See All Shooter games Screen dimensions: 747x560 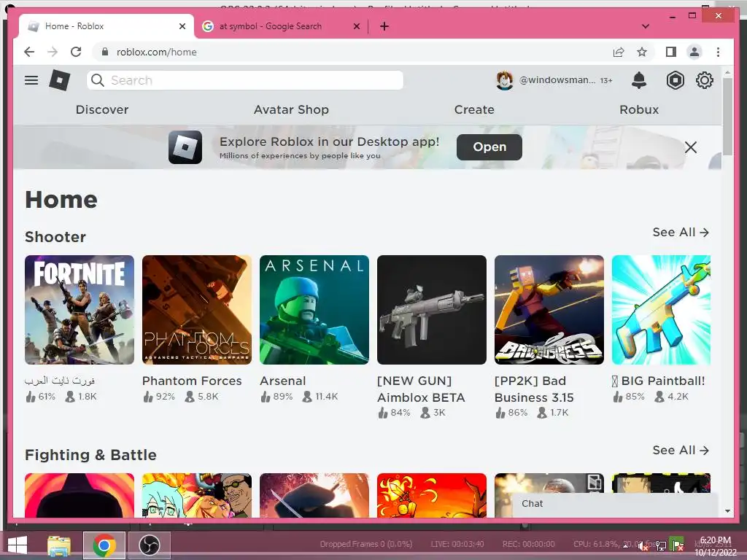click(x=681, y=232)
